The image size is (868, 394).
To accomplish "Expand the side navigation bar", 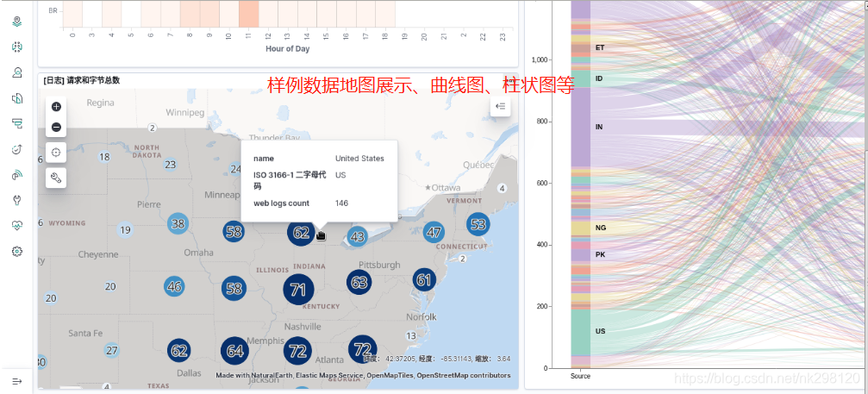I will pos(17,381).
